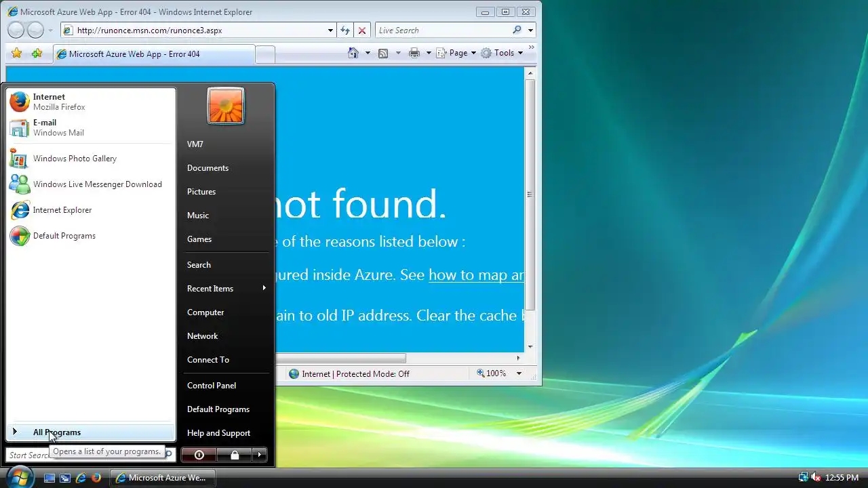Click the user account picture
Screen dimensions: 868x488
pos(226,106)
